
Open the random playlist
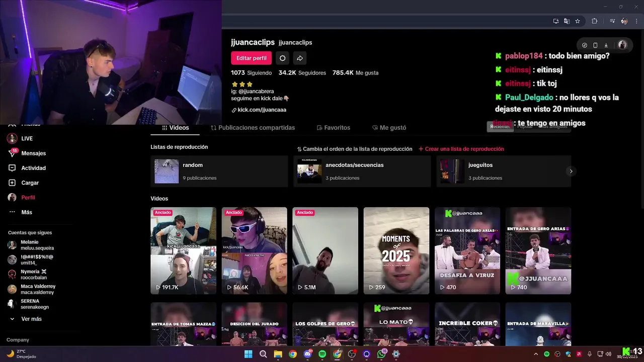click(x=219, y=171)
